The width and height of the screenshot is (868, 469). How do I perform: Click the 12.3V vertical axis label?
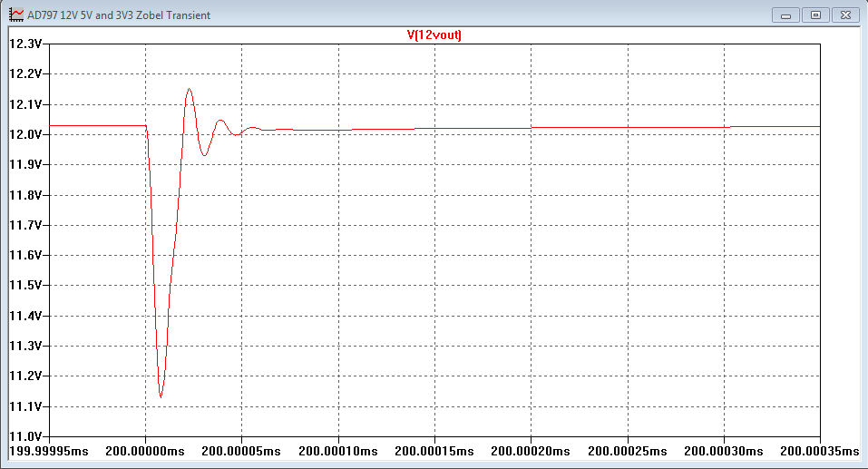(x=25, y=44)
